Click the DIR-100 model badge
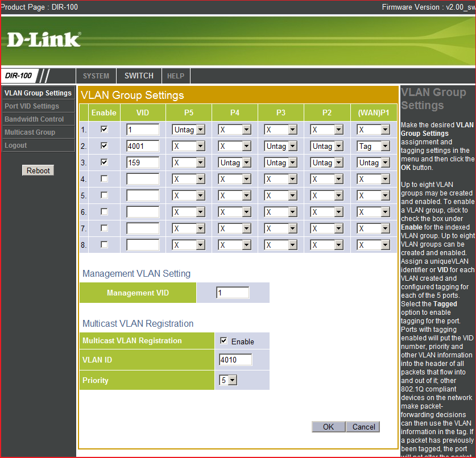 click(19, 76)
